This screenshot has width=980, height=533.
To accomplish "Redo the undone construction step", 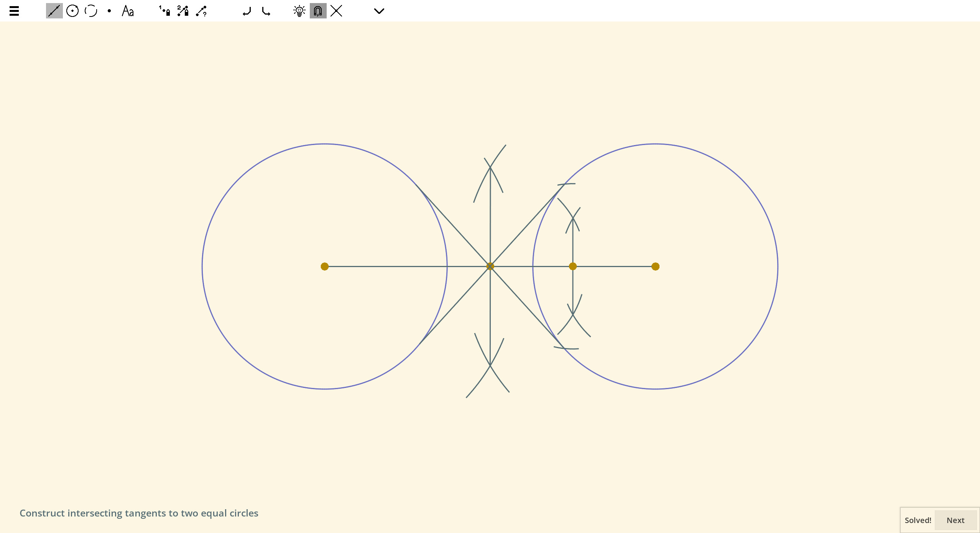I will (x=266, y=11).
